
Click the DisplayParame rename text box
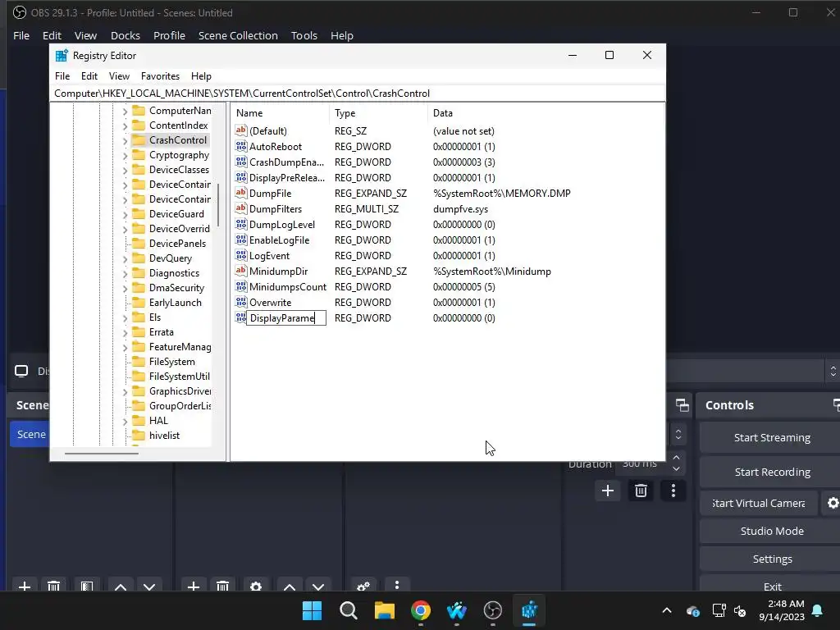pos(286,318)
